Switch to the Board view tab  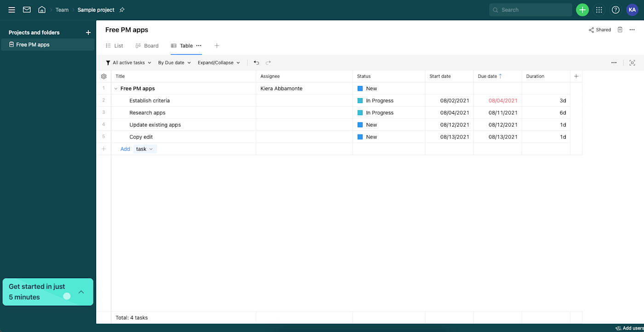coord(147,46)
